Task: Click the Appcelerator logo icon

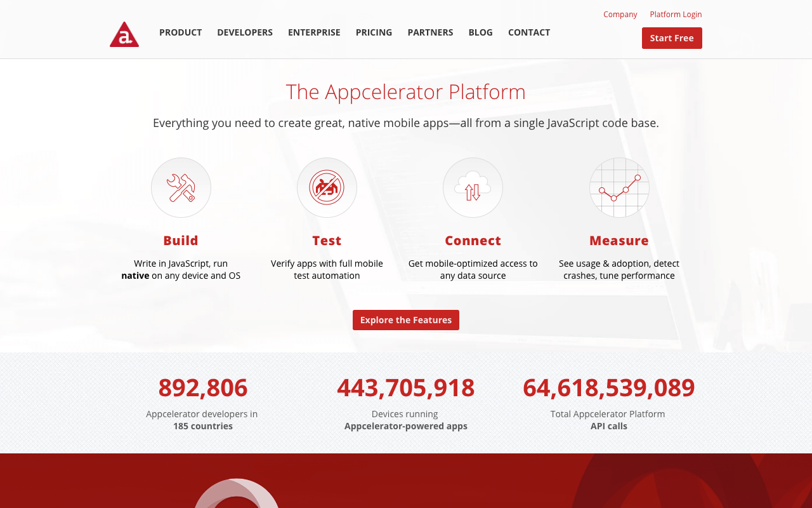Action: (x=124, y=34)
